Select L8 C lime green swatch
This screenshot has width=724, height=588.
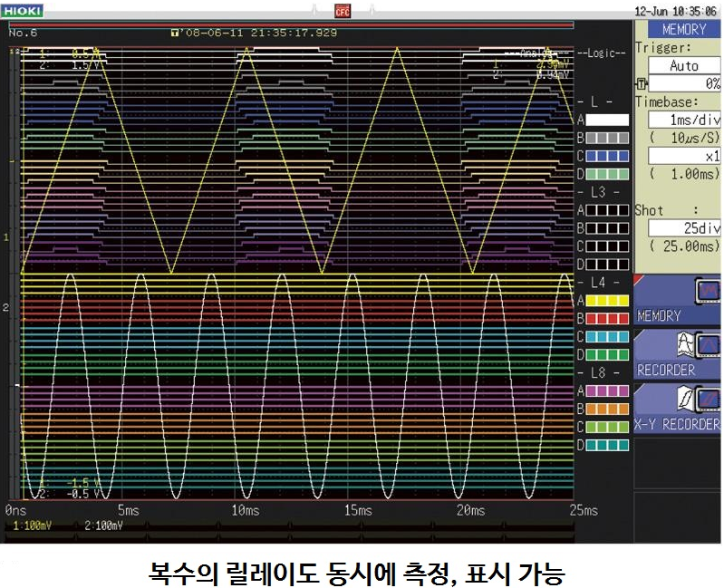[607, 428]
